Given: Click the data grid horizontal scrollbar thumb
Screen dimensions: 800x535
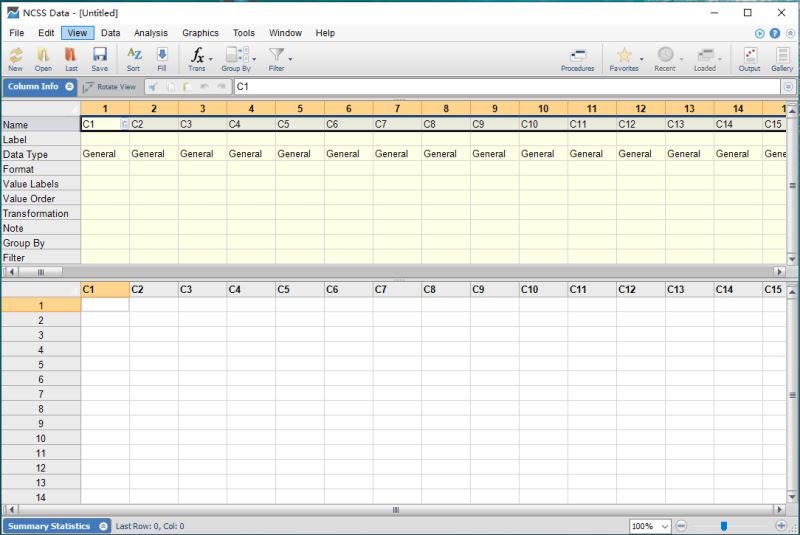Looking at the screenshot, I should coord(395,509).
